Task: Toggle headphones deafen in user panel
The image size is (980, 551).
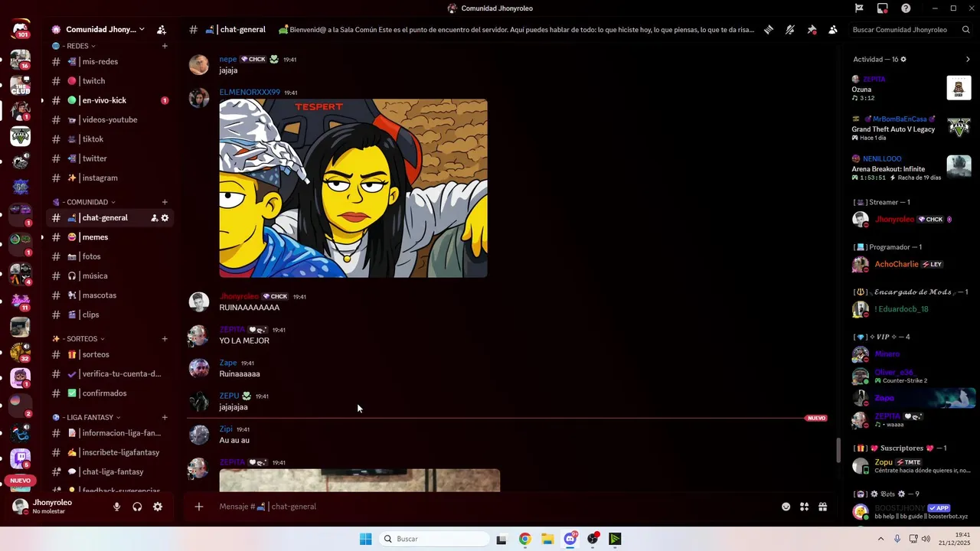Action: 137,507
